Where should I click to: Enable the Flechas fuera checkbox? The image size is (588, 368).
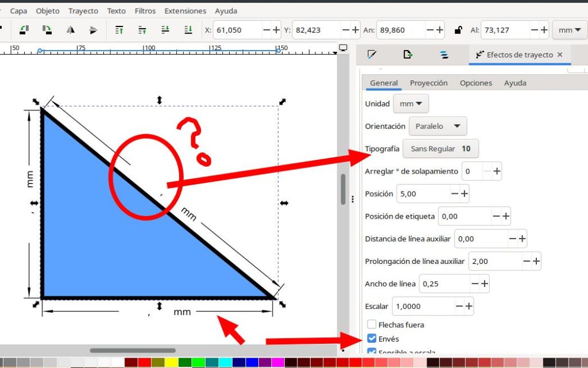(x=372, y=324)
